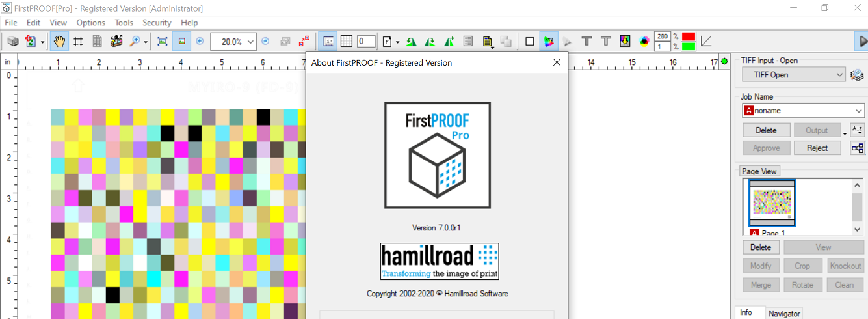The height and width of the screenshot is (319, 868).
Task: Click Delete button below page thumbnails
Action: pos(761,247)
